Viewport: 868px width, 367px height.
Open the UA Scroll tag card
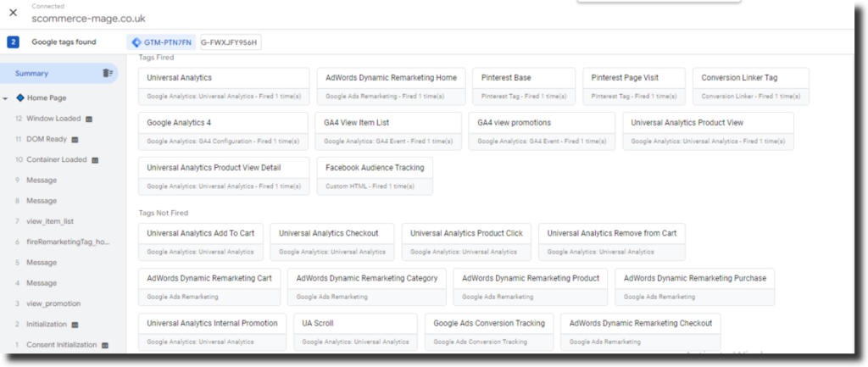pos(355,331)
